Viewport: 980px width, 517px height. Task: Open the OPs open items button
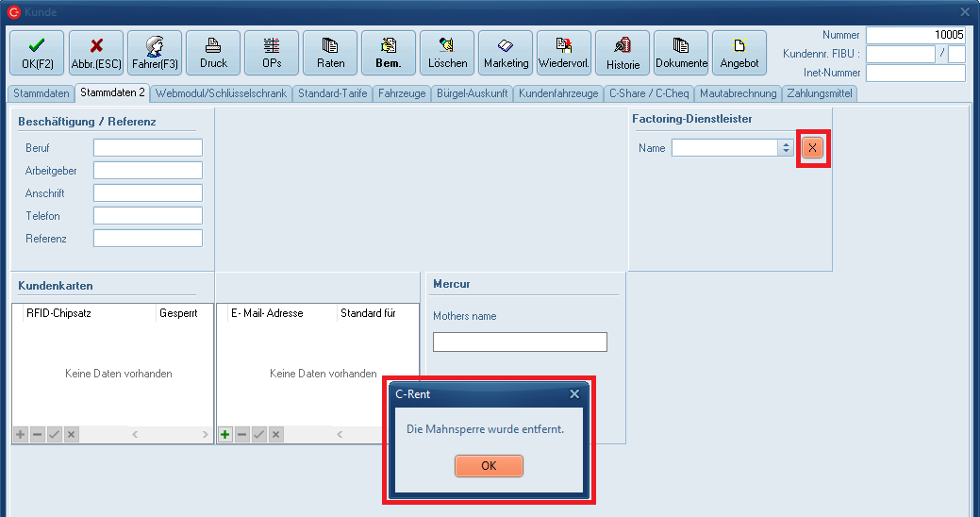(x=272, y=53)
